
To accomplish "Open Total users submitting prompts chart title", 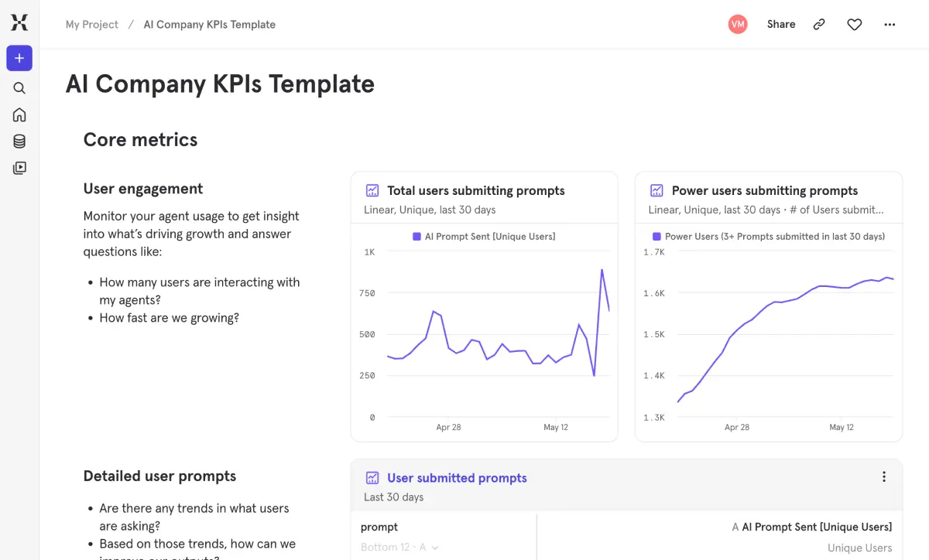I will 475,190.
